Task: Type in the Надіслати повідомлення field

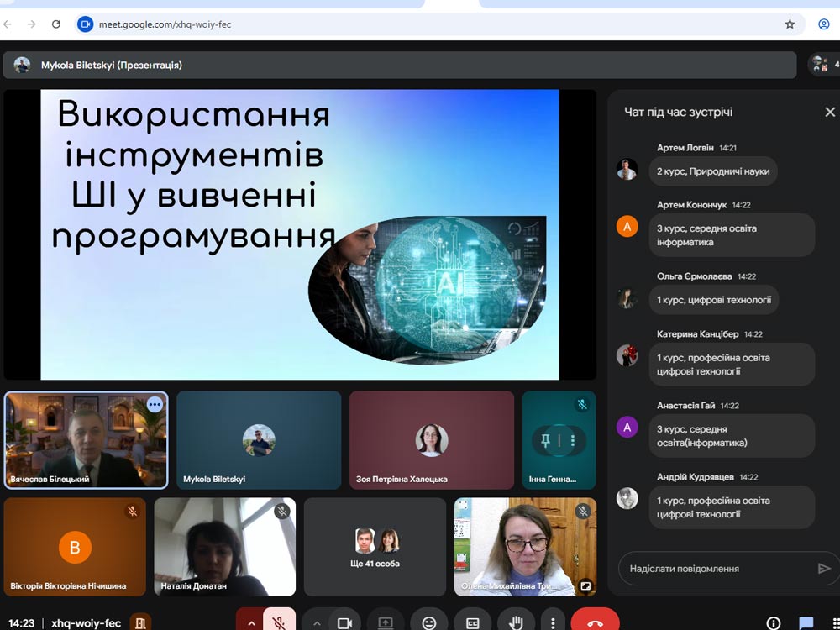Action: click(716, 569)
